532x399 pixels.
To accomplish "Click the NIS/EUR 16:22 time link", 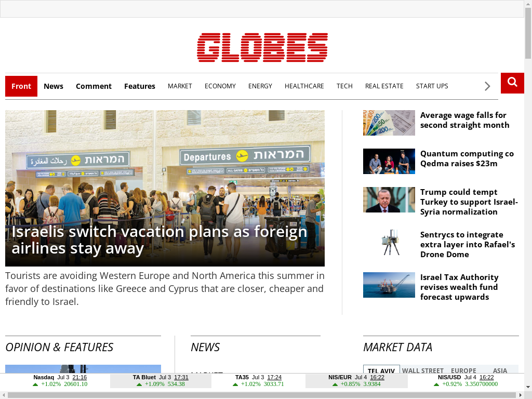I will click(x=377, y=377).
